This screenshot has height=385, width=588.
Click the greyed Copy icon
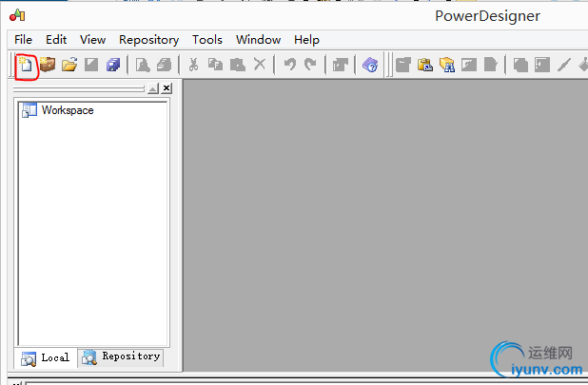(215, 65)
